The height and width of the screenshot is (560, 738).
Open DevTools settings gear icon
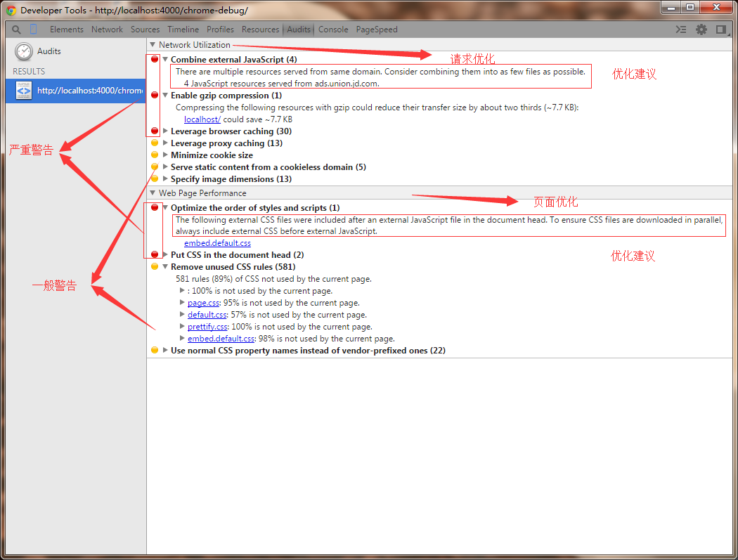(x=701, y=30)
